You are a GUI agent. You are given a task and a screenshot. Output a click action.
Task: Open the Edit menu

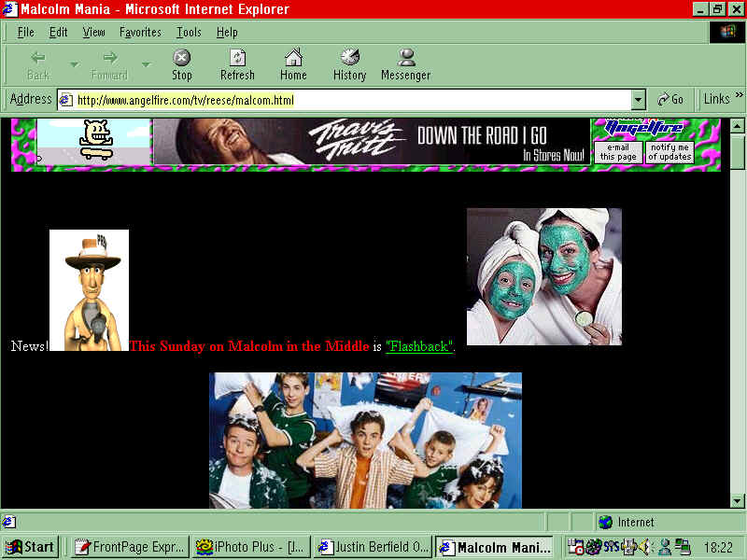(58, 33)
